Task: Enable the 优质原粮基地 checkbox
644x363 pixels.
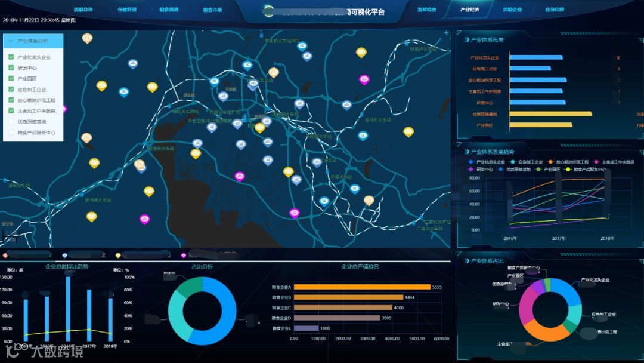Action: [11, 121]
